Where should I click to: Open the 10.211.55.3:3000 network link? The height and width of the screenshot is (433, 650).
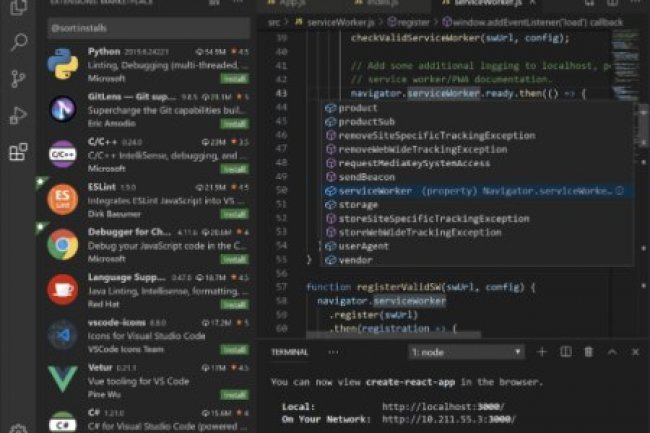449,419
